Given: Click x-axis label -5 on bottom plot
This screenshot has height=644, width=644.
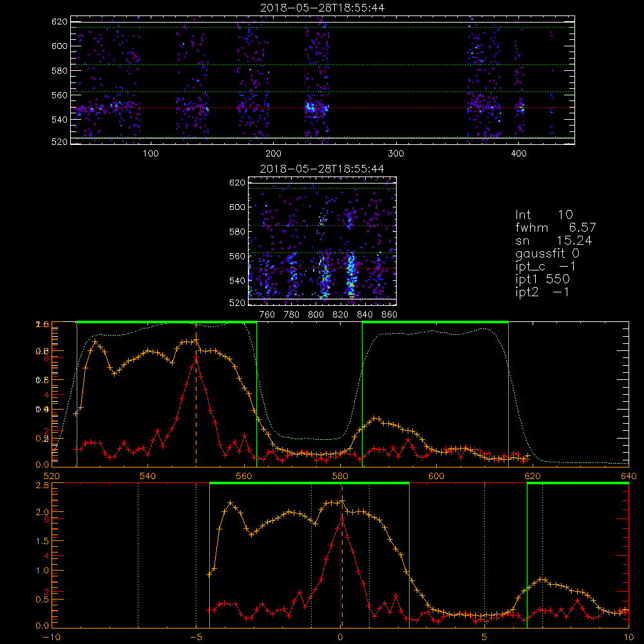Looking at the screenshot, I should click(x=196, y=638).
